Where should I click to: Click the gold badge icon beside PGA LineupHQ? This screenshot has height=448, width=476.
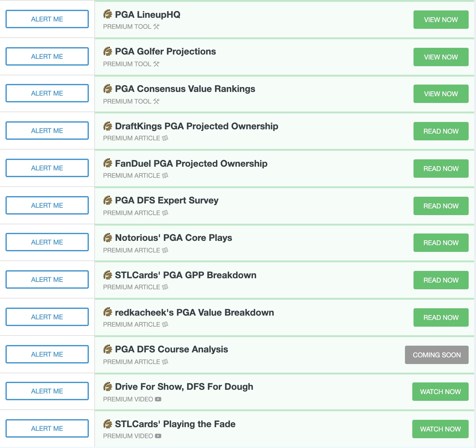108,14
